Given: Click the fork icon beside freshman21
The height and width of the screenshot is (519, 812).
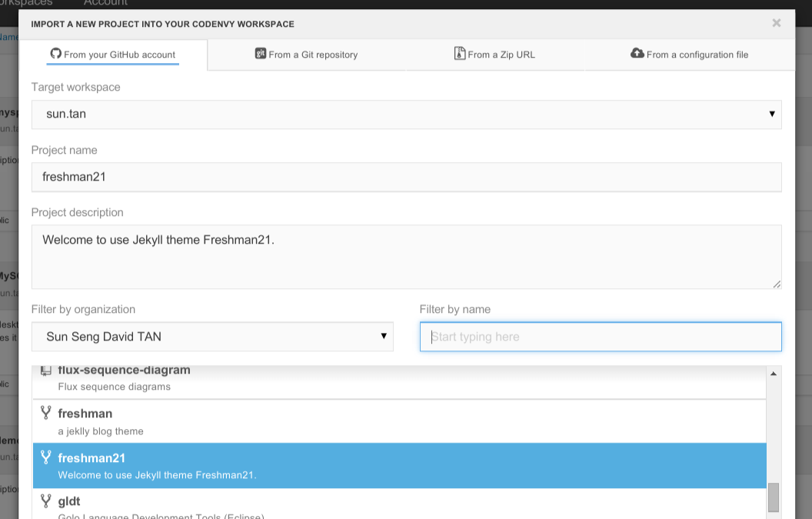Looking at the screenshot, I should [45, 457].
